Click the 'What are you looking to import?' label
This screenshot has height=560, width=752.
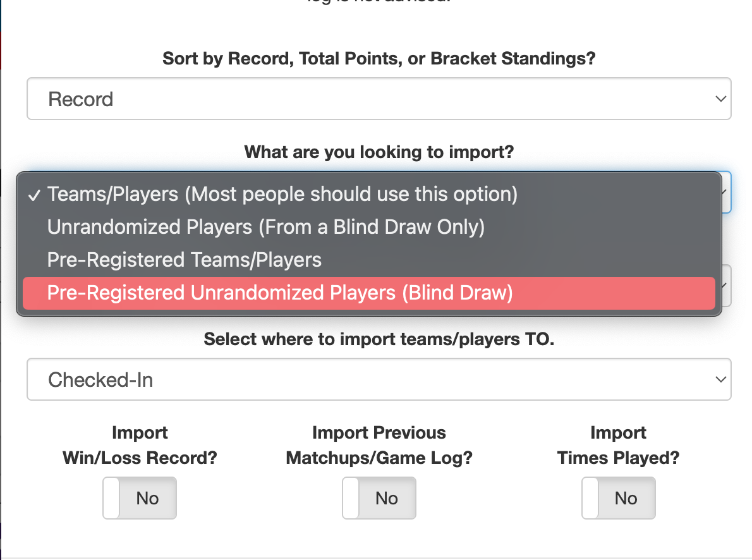[379, 152]
